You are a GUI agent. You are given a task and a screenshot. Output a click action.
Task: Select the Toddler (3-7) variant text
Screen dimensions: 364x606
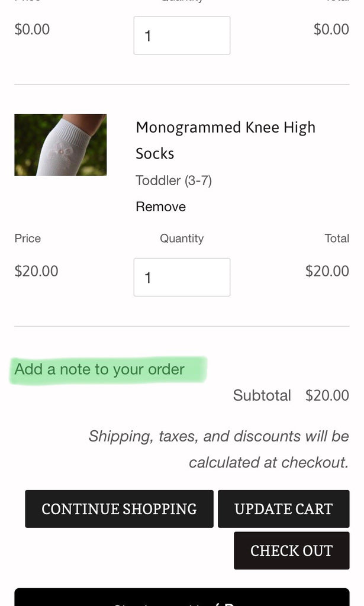tap(173, 180)
